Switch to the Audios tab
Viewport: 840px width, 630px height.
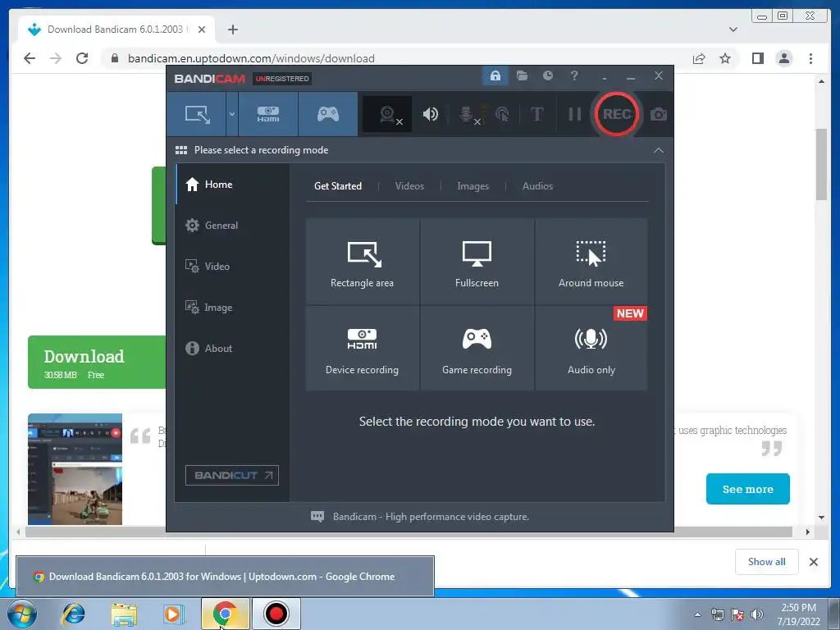click(537, 186)
